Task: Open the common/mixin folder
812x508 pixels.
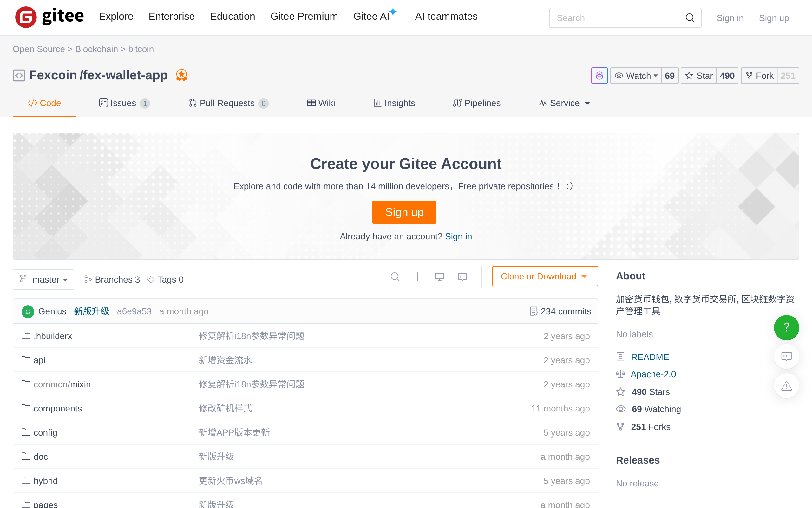Action: point(62,384)
